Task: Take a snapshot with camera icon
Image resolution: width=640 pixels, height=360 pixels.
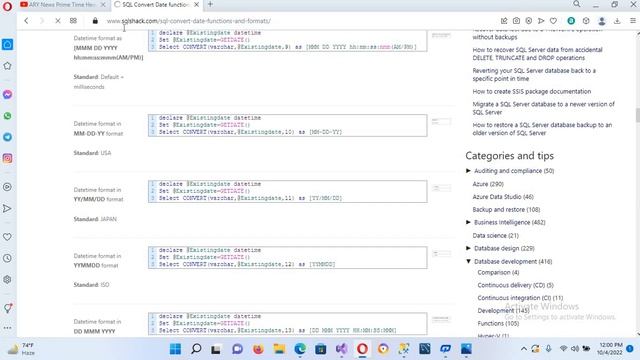Action: 516,21
